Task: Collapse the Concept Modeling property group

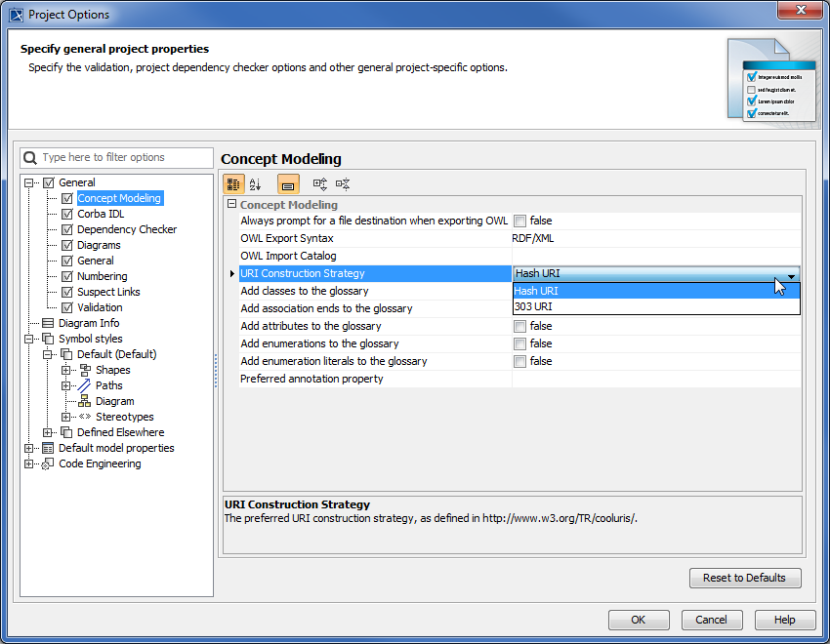Action: [231, 204]
